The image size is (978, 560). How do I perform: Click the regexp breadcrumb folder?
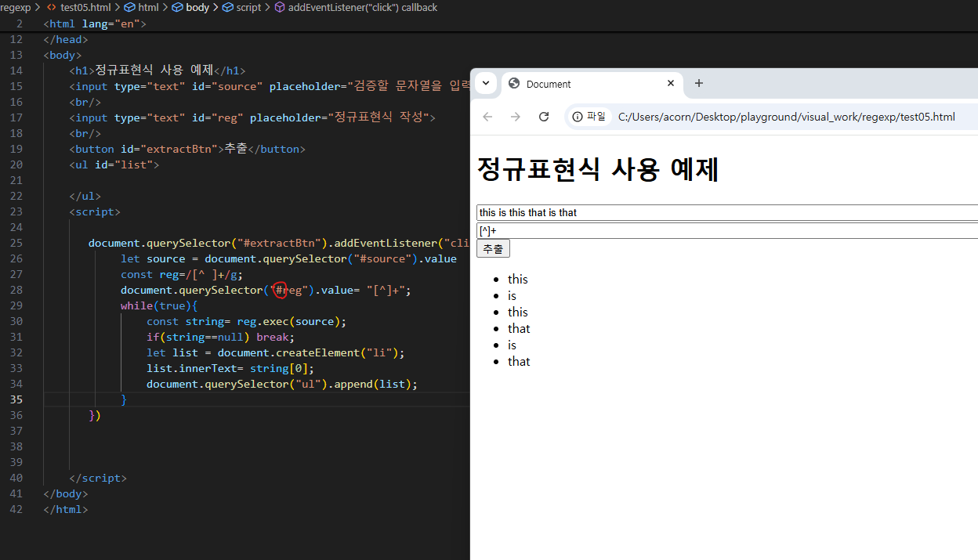(x=15, y=7)
